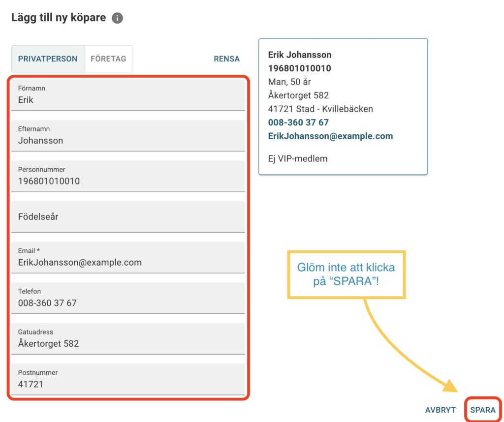The width and height of the screenshot is (504, 422).
Task: Click the email link in the customer card
Action: pyautogui.click(x=330, y=136)
